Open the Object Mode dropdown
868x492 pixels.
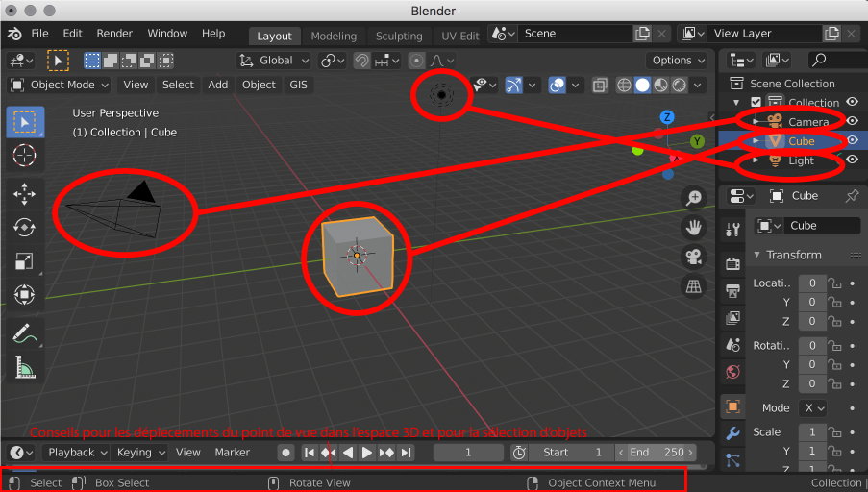pyautogui.click(x=60, y=85)
